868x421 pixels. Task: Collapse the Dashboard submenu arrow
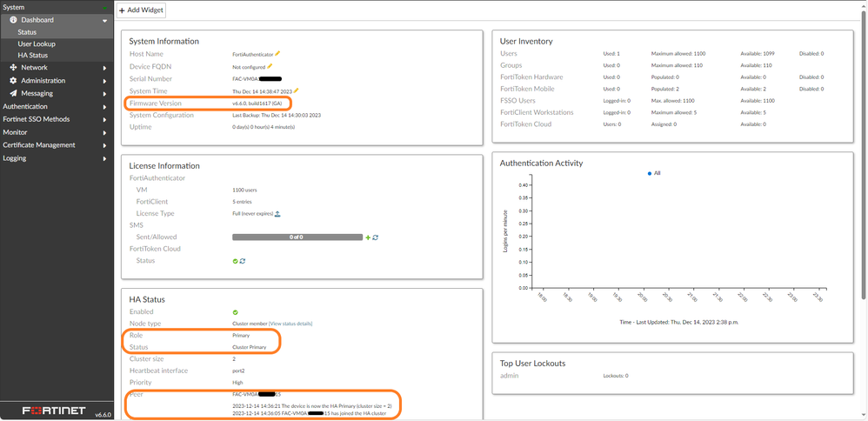(x=104, y=21)
